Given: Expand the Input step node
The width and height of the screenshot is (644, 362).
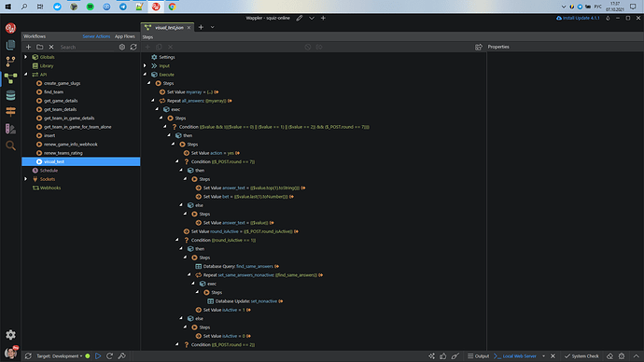Looking at the screenshot, I should (x=145, y=65).
